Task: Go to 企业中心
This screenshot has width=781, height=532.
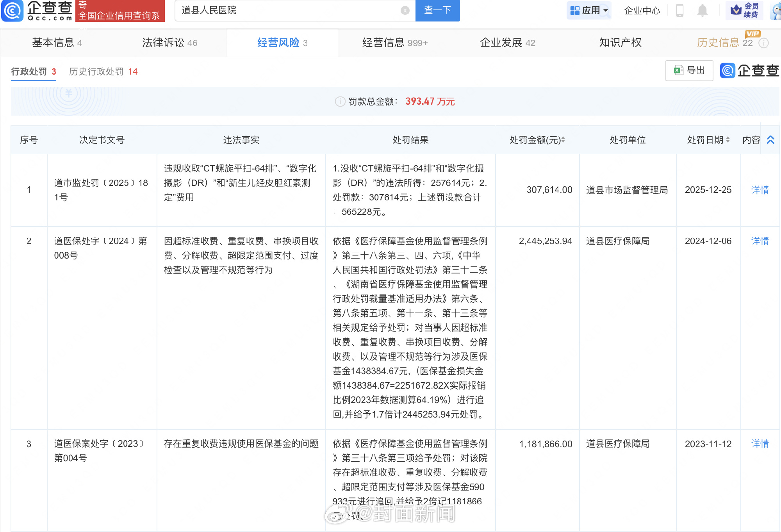Action: tap(642, 11)
